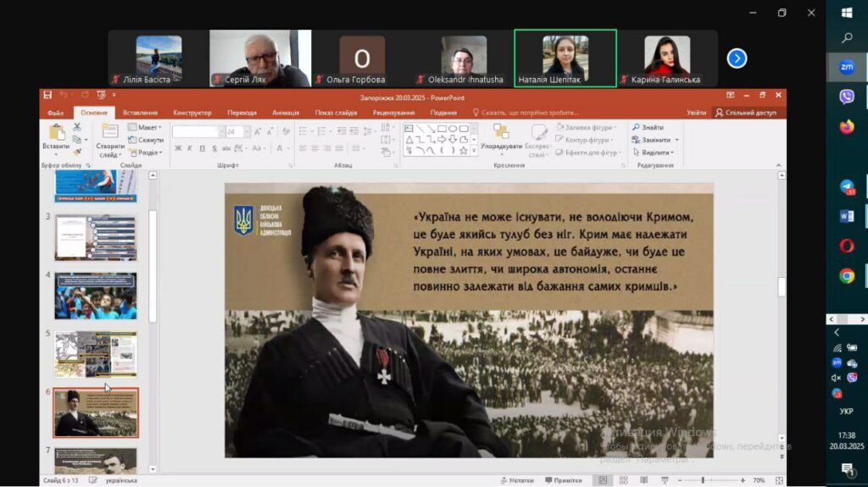
Task: Click the zoom level slider in status bar
Action: coord(704,480)
